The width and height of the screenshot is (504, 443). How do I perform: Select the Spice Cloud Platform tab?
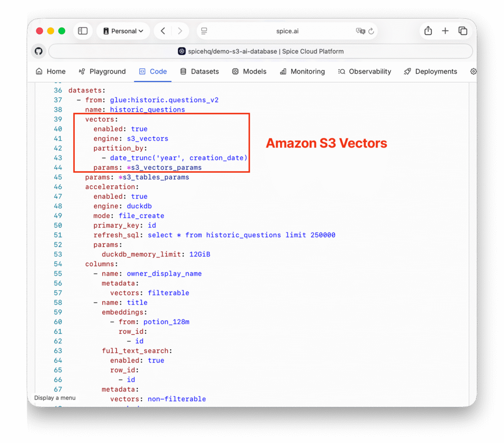[261, 51]
